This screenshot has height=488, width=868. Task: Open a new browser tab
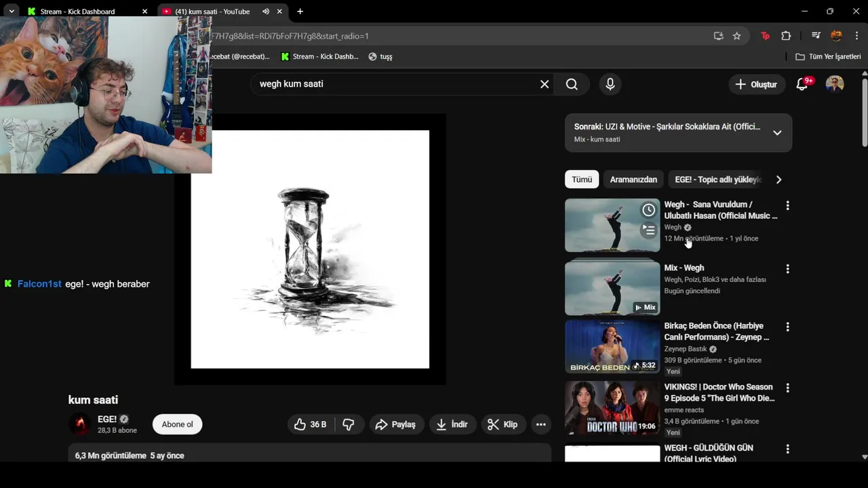[x=300, y=12]
